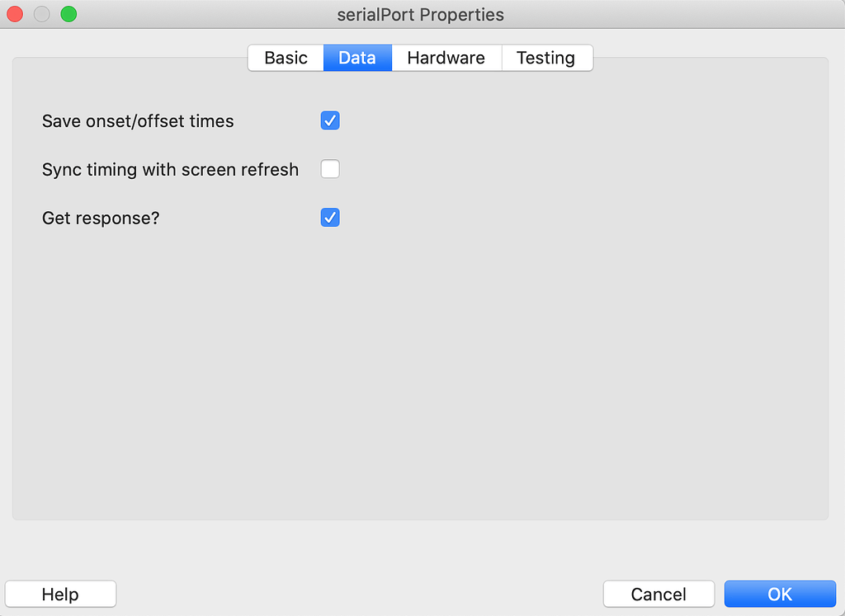
Task: Confirm settings with the OK button
Action: pos(780,594)
